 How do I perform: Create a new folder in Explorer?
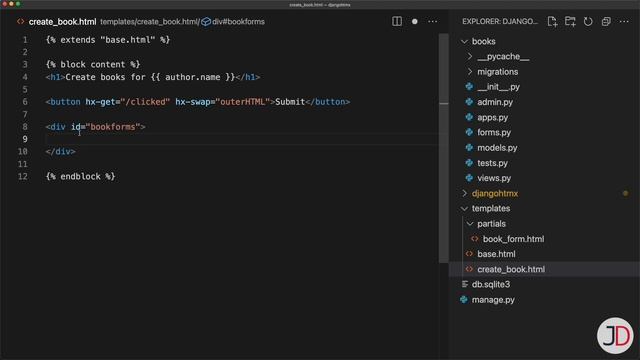(x=570, y=21)
